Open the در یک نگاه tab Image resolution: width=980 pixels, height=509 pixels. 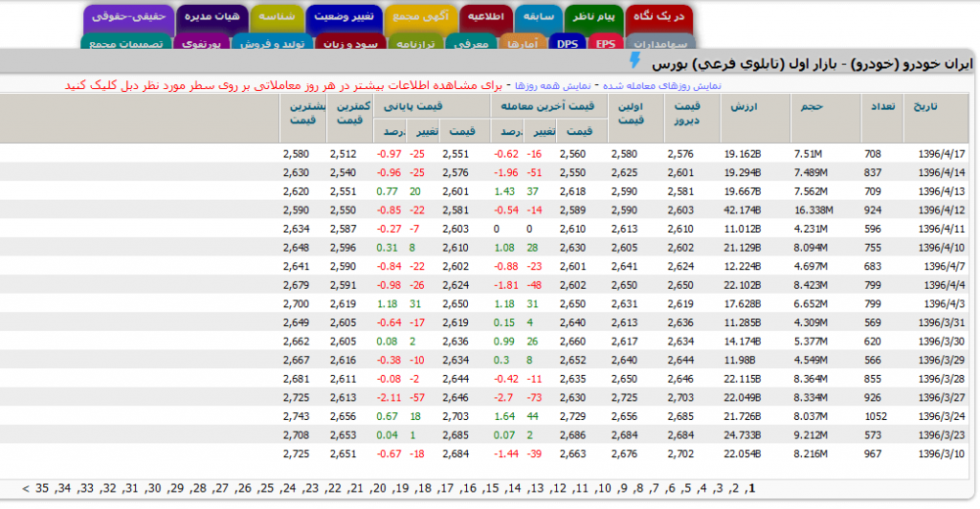tap(656, 18)
